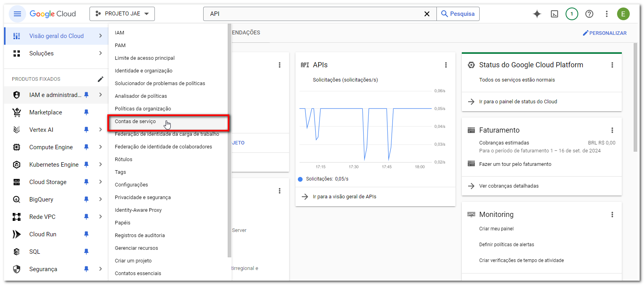Click Fazer um tour pelo faturamento
This screenshot has height=285, width=644.
coord(515,164)
